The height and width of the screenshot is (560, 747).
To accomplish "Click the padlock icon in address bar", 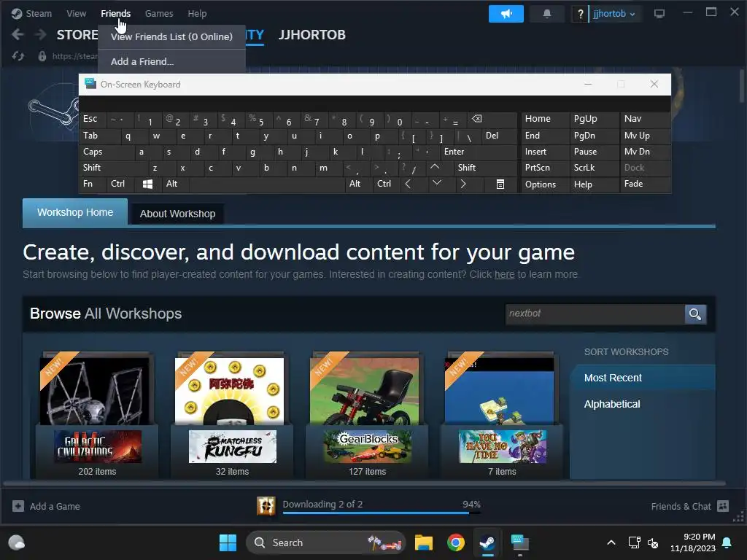I will pyautogui.click(x=42, y=56).
